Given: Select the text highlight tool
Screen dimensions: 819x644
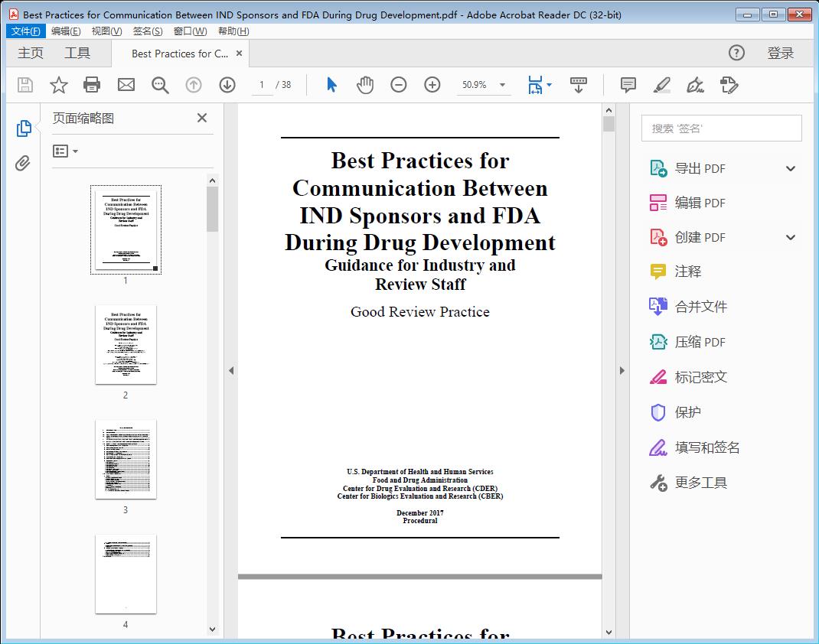Looking at the screenshot, I should [x=661, y=85].
